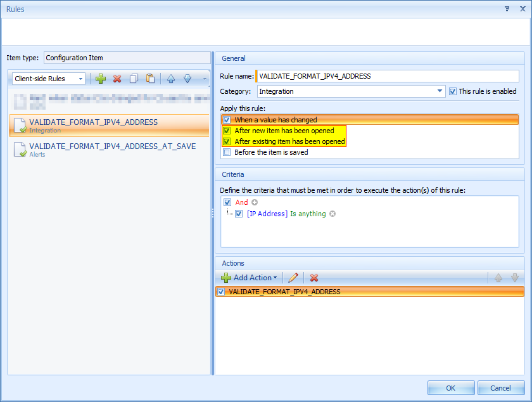Viewport: 532px width, 402px height.
Task: Click the copy rule icon
Action: 134,79
